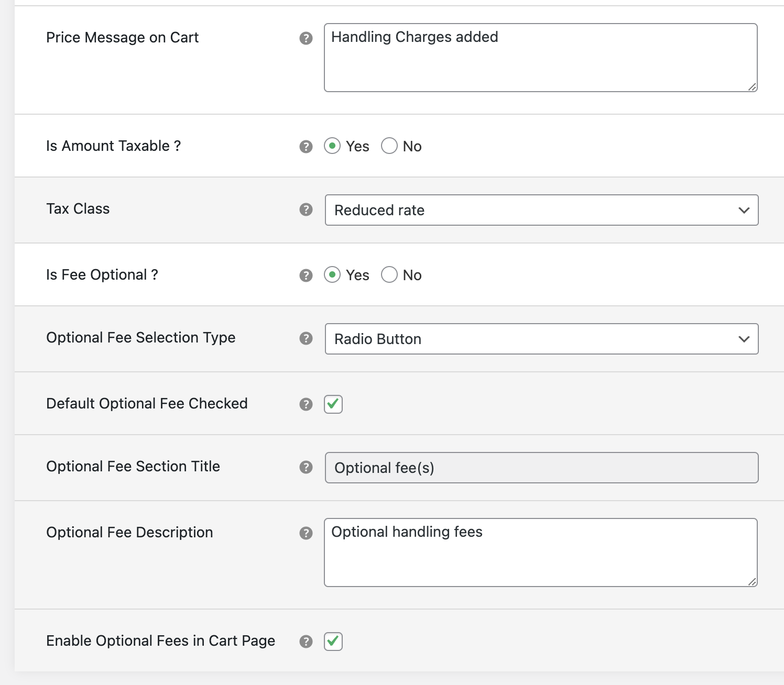Click the Tax Class label
The image size is (784, 685).
(78, 209)
